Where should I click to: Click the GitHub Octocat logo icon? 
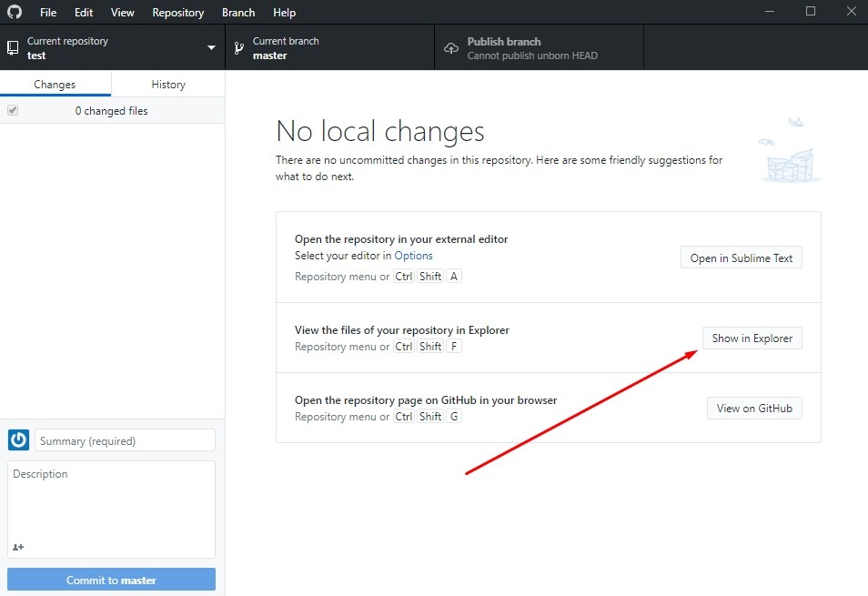15,12
